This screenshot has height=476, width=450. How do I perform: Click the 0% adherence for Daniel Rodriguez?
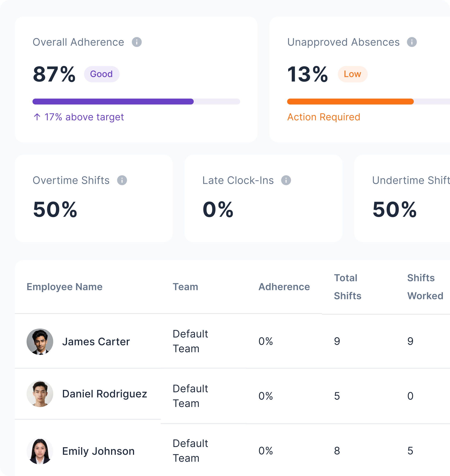click(x=265, y=396)
